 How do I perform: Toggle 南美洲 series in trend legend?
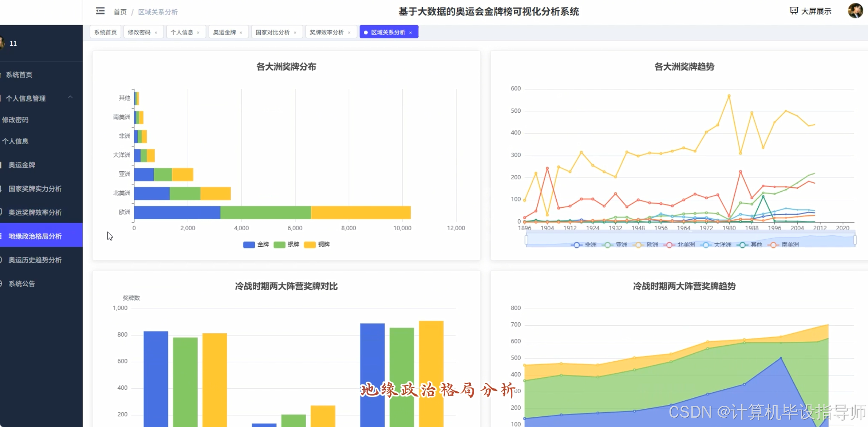coord(783,245)
